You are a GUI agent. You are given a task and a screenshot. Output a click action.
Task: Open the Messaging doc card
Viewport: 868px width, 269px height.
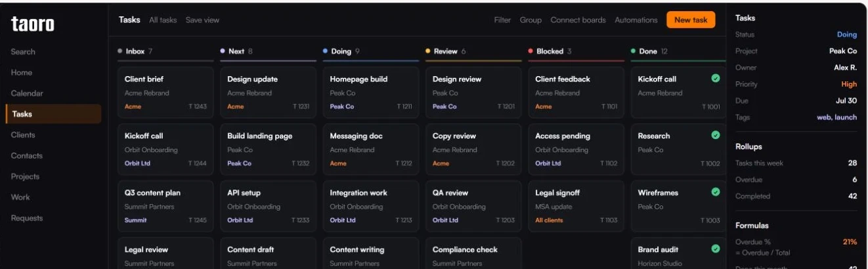[370, 150]
